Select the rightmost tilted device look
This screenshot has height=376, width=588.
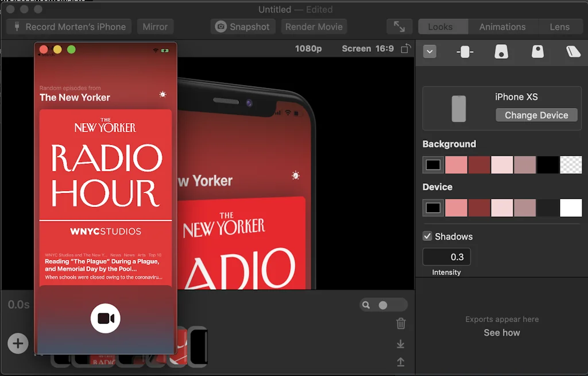pyautogui.click(x=573, y=52)
